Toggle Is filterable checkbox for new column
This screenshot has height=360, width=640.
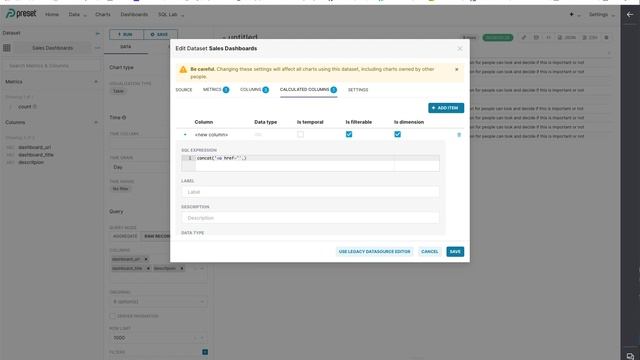(349, 134)
